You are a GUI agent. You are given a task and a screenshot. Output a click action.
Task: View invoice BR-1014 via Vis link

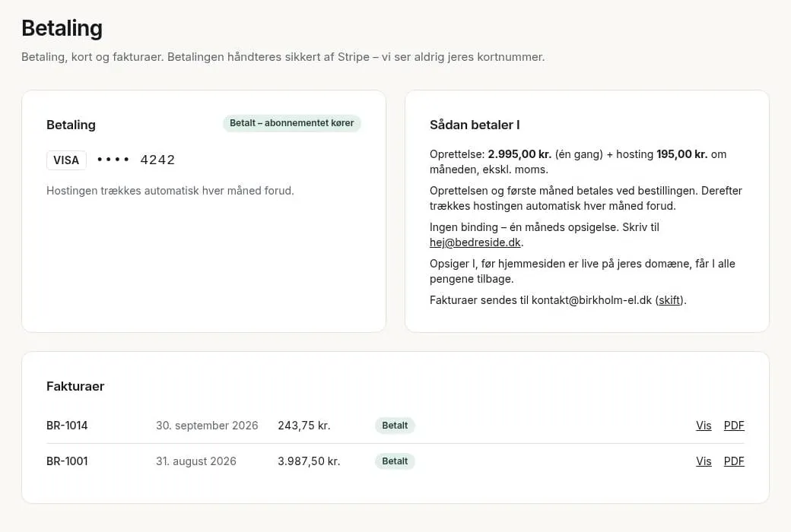704,426
